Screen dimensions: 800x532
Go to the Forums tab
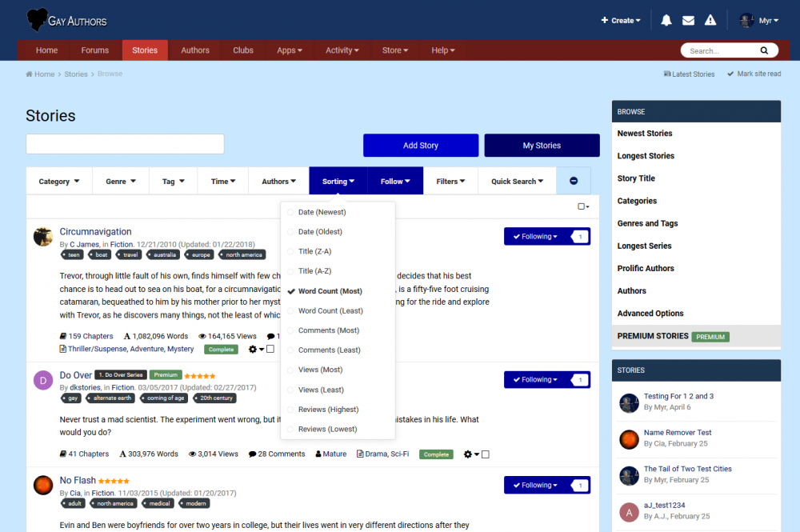point(94,50)
